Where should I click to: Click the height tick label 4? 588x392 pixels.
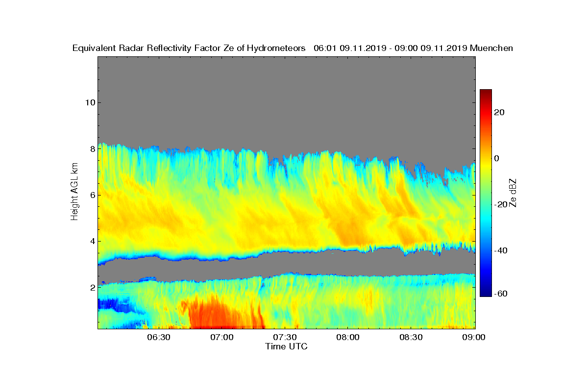pyautogui.click(x=92, y=241)
